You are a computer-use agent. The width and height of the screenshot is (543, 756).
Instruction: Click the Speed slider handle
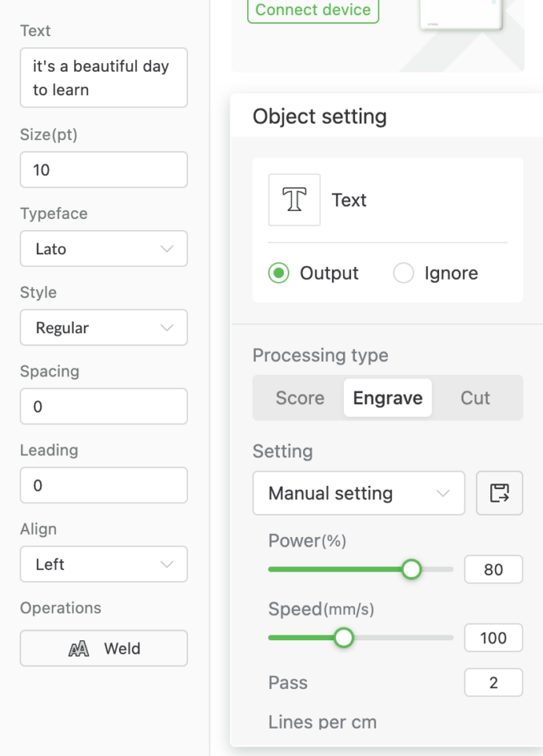(343, 637)
